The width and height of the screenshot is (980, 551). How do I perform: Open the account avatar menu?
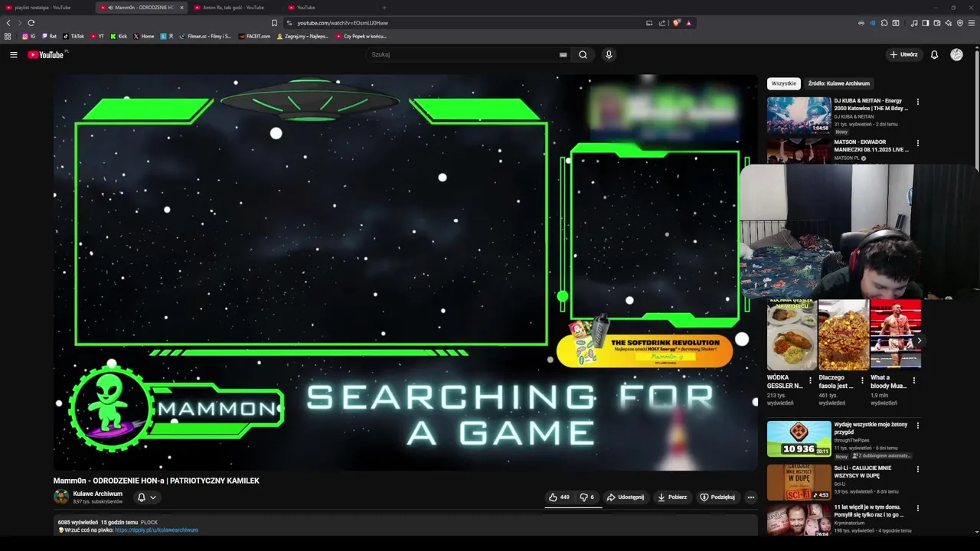(956, 54)
